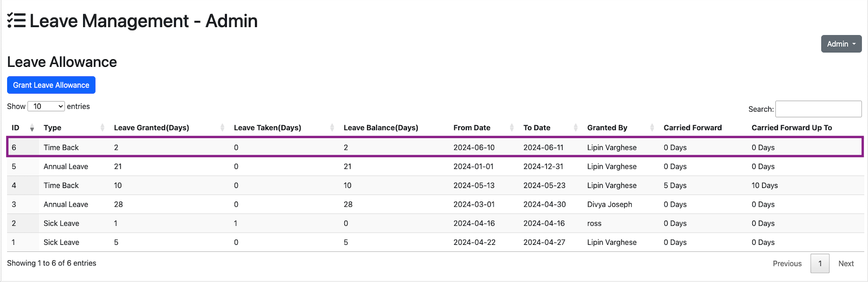
Task: Click the checklist icon beside Leave Management
Action: (16, 21)
